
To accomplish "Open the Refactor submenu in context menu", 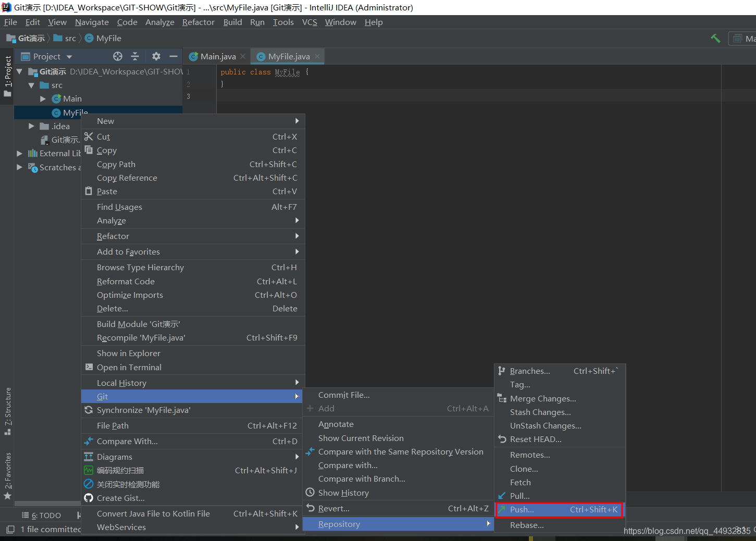I will pyautogui.click(x=193, y=236).
